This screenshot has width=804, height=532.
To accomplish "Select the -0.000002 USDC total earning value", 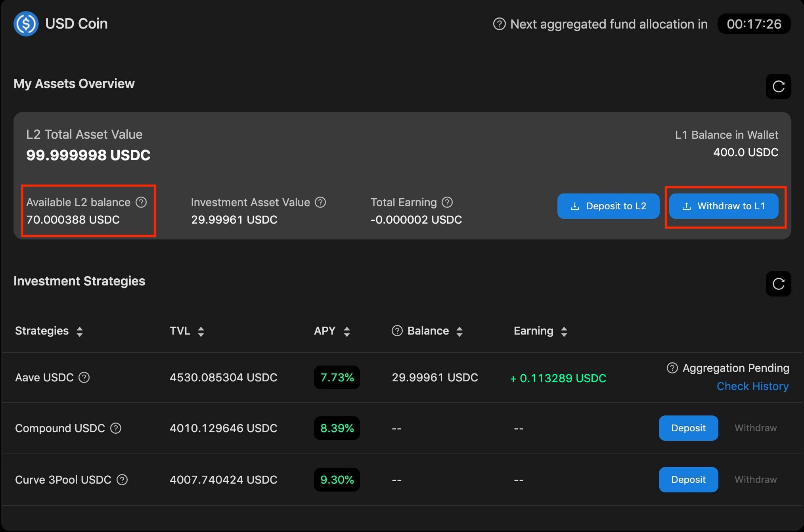I will click(416, 220).
